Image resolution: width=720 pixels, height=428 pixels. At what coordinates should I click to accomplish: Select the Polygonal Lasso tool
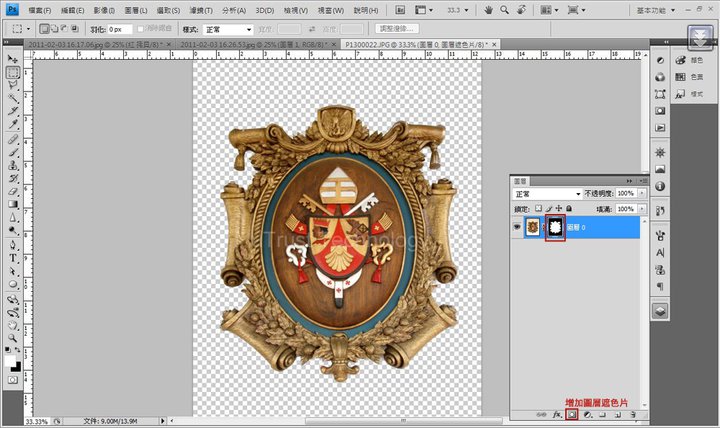(13, 85)
